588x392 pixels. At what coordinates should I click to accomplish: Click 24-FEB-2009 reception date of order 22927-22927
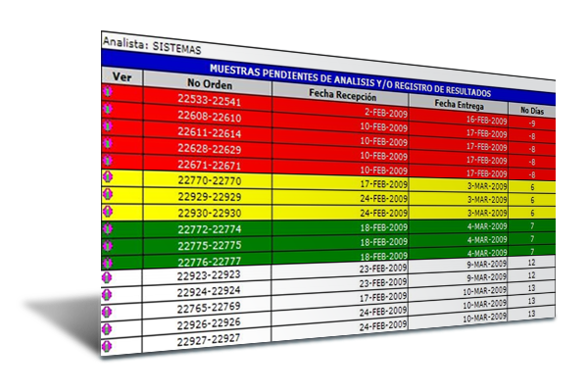pos(383,325)
